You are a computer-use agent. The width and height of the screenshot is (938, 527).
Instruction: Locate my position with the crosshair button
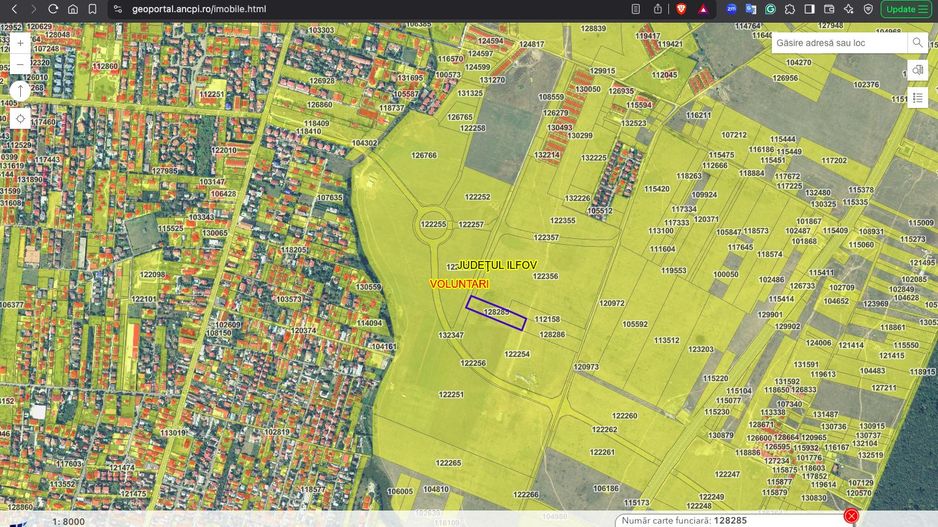20,118
